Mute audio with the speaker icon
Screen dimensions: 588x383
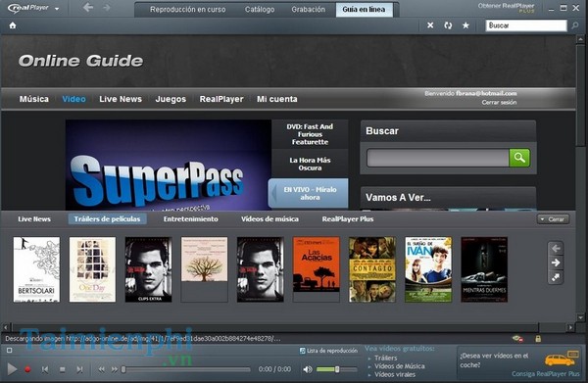[x=307, y=369]
